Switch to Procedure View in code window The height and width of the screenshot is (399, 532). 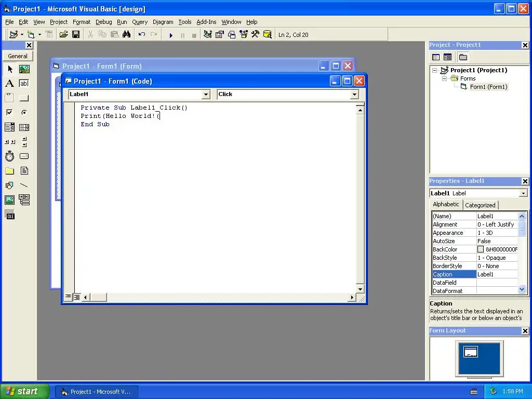click(68, 297)
